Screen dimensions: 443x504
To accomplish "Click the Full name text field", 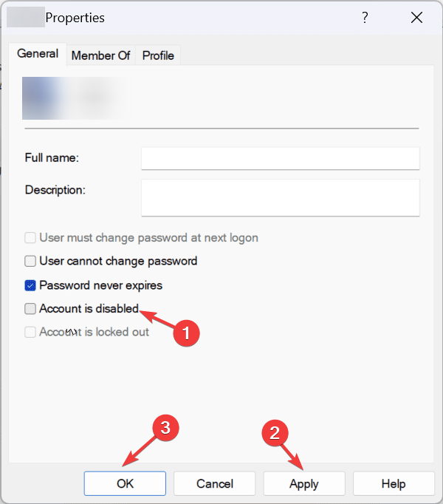I will coord(281,158).
